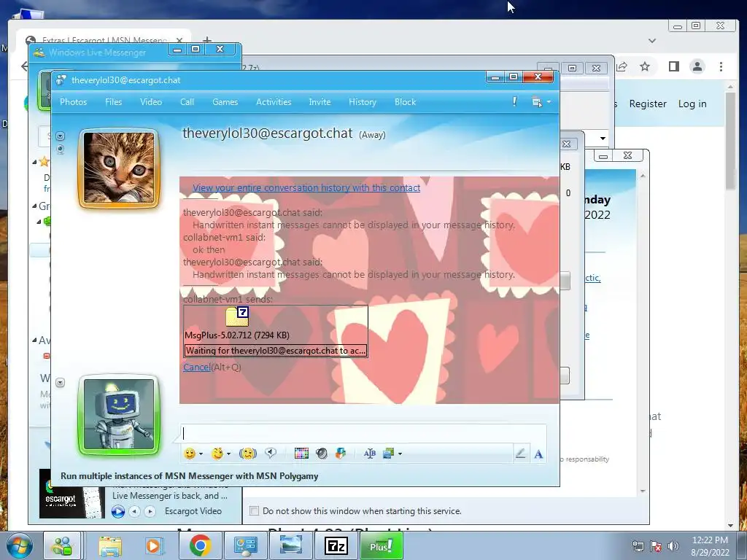Open the emoticon picker smiley icon
This screenshot has height=560, width=747.
(190, 454)
